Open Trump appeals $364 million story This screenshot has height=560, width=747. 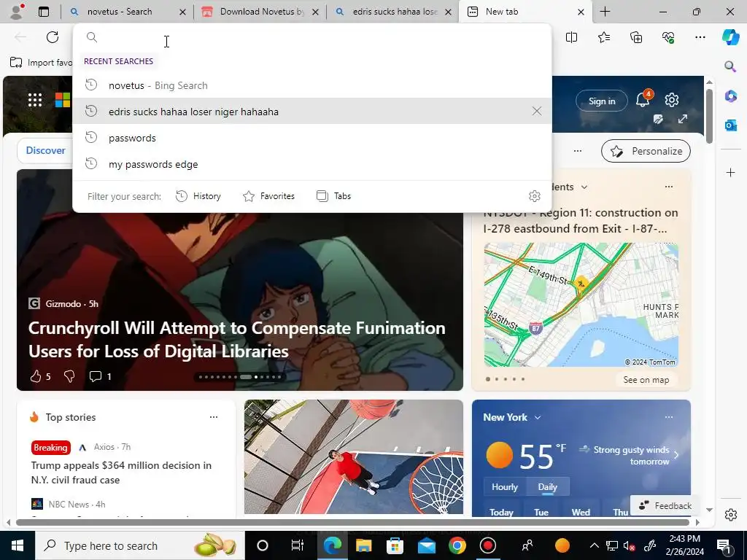tap(121, 472)
